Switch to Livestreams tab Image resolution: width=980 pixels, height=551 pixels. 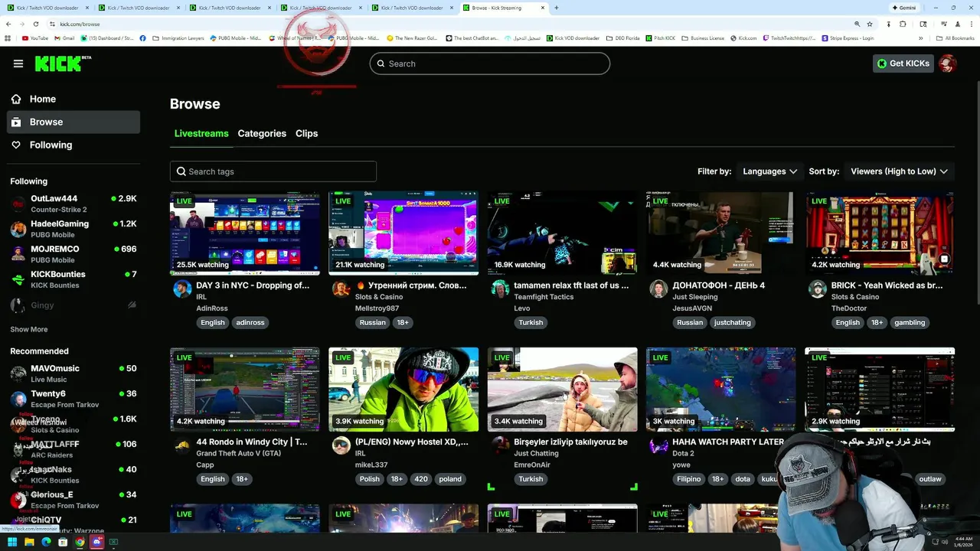tap(201, 133)
